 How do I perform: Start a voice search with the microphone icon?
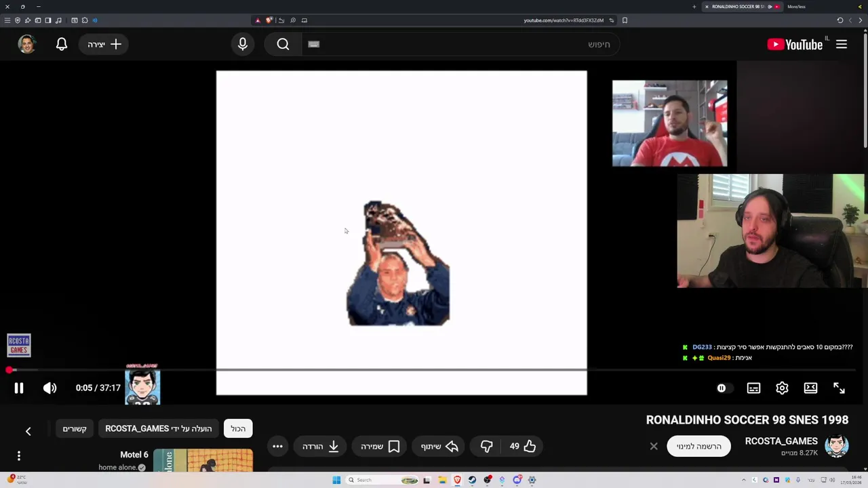243,44
